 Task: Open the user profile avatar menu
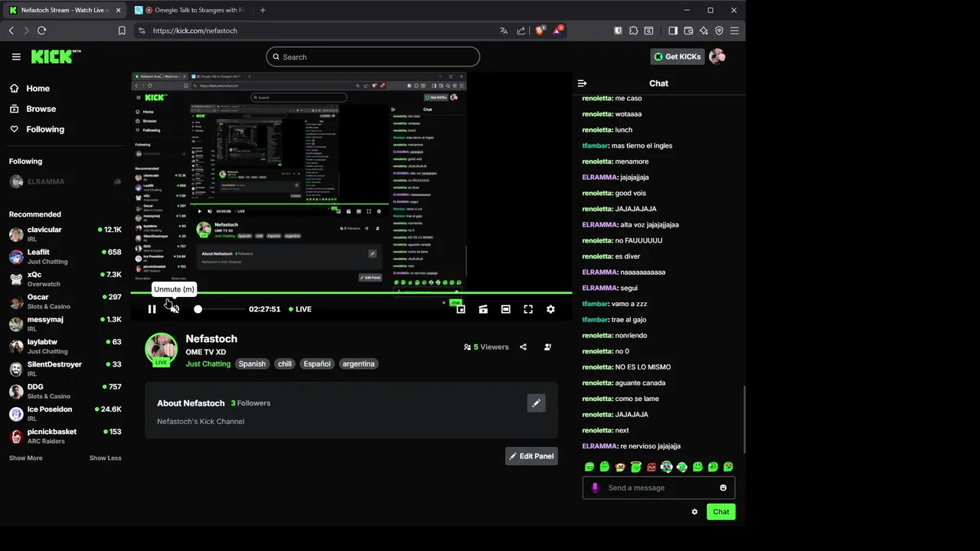point(717,57)
